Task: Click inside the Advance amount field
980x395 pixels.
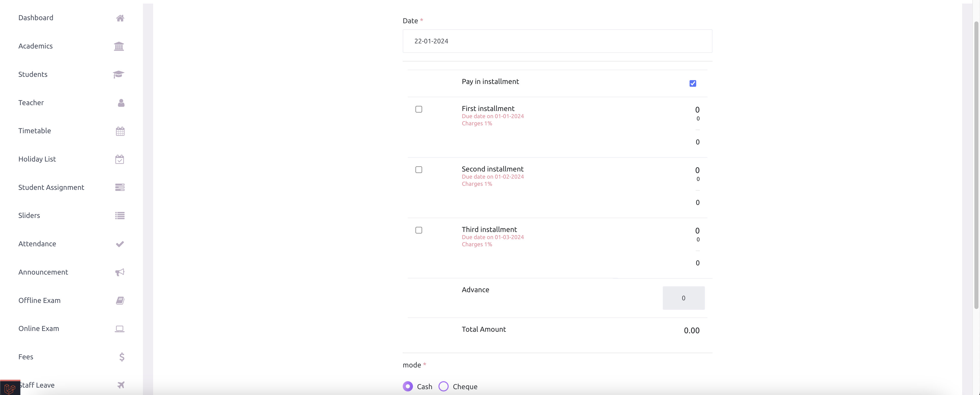Action: pos(684,298)
